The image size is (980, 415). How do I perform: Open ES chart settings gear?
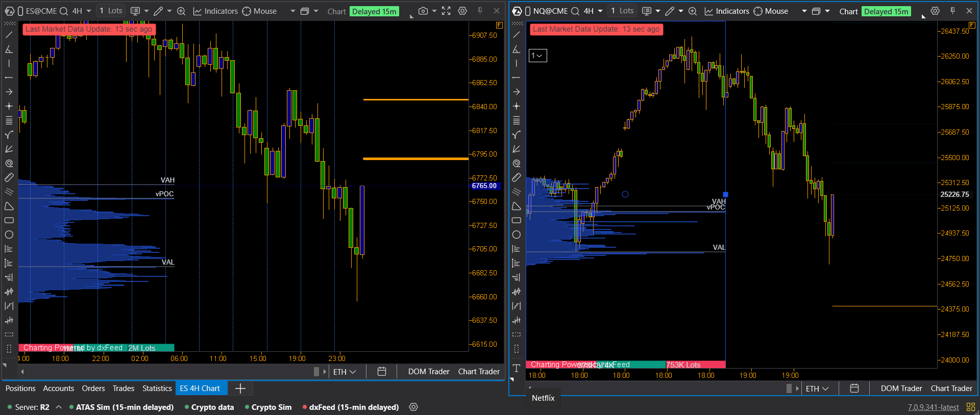click(x=462, y=11)
